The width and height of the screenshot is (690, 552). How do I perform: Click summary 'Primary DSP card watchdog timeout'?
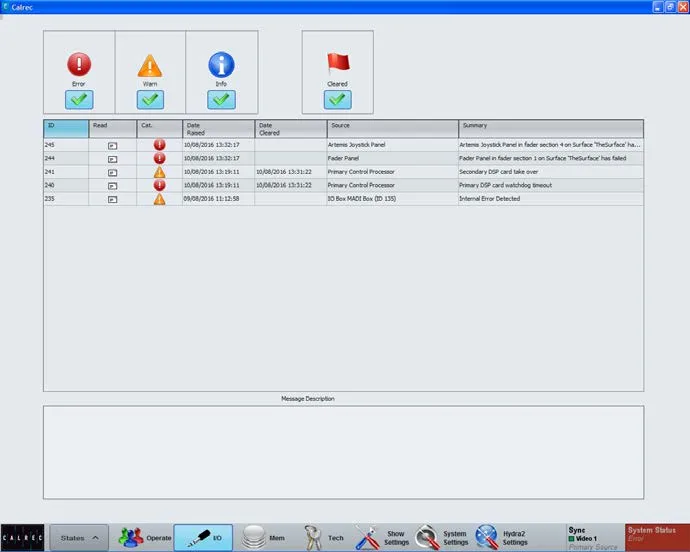click(505, 185)
